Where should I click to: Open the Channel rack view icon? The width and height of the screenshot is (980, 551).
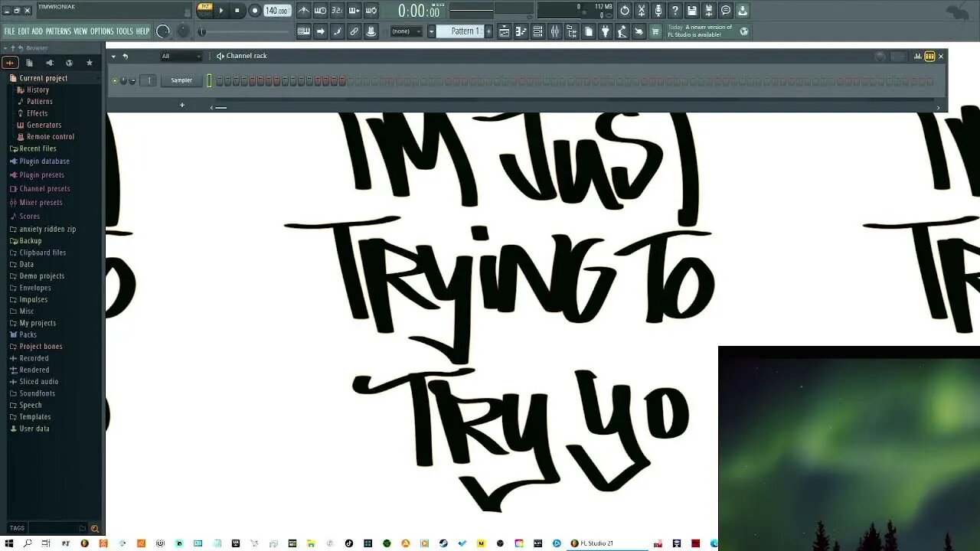(x=538, y=31)
